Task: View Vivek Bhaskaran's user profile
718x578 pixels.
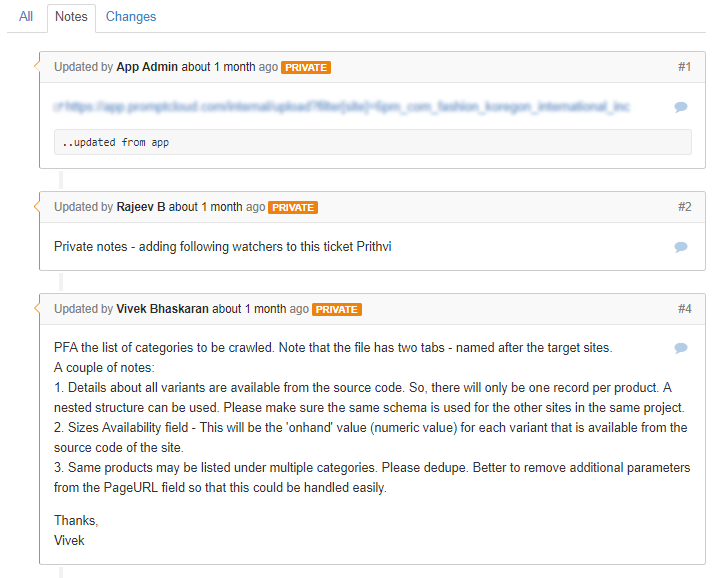Action: click(x=162, y=309)
